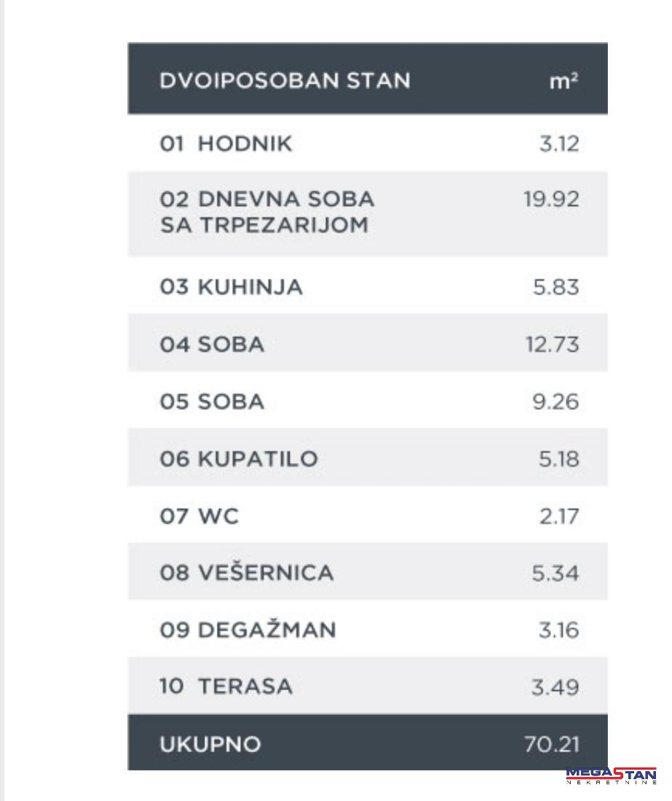Click the m² column header
The height and width of the screenshot is (801, 672).
(564, 81)
